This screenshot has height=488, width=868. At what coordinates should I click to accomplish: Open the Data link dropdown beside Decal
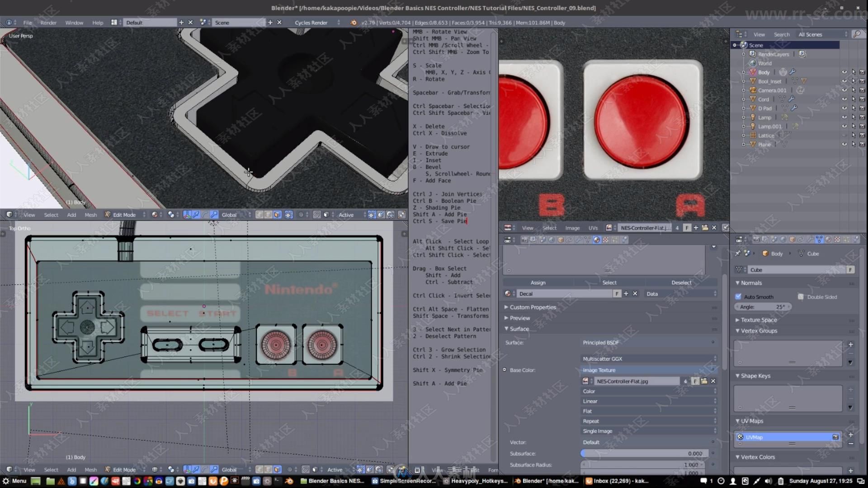tap(681, 294)
